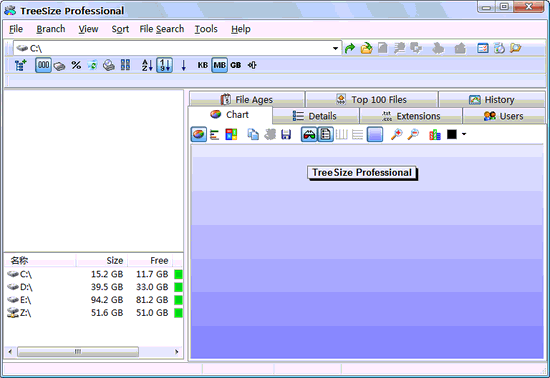Open the select folder icon
The height and width of the screenshot is (378, 550).
pos(366,48)
